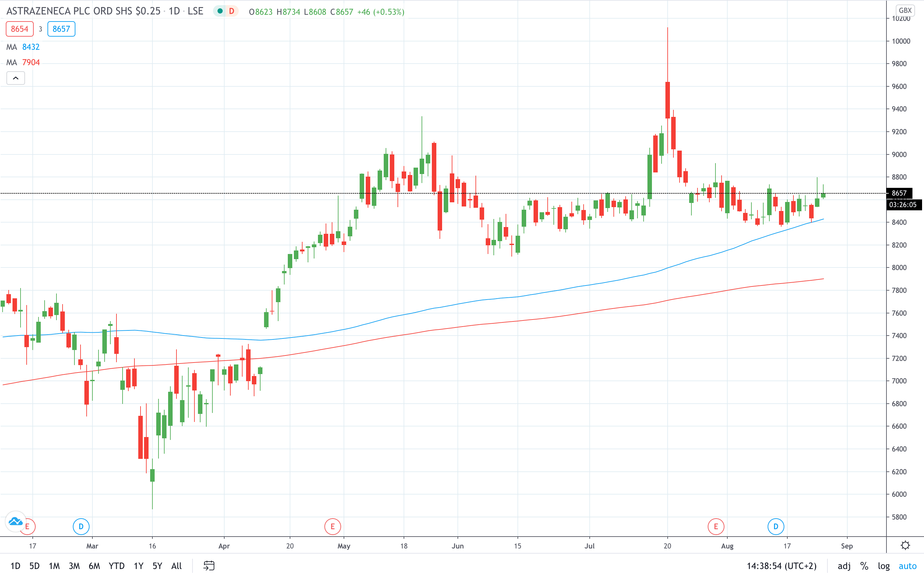924x578 pixels.
Task: Select 5D time range
Action: point(34,566)
